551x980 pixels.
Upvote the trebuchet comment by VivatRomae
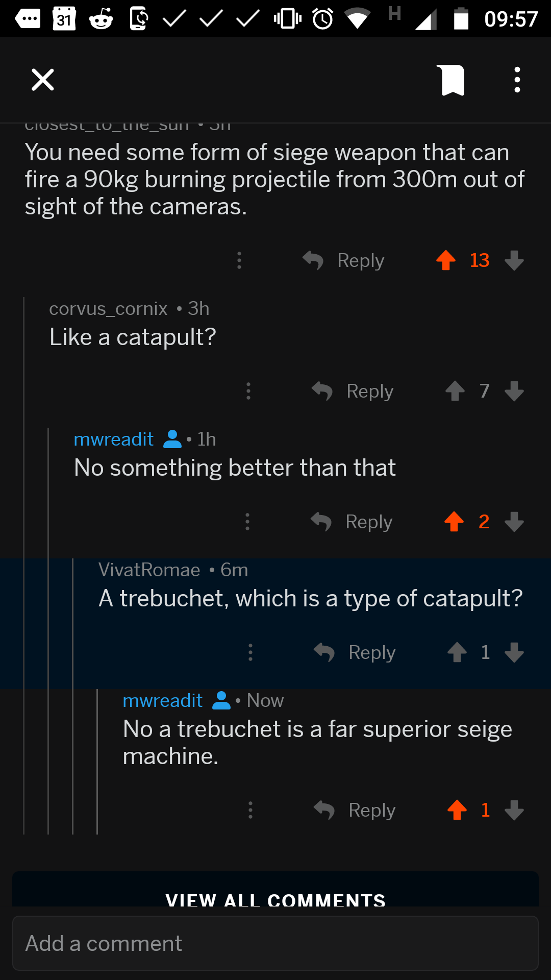(x=458, y=652)
